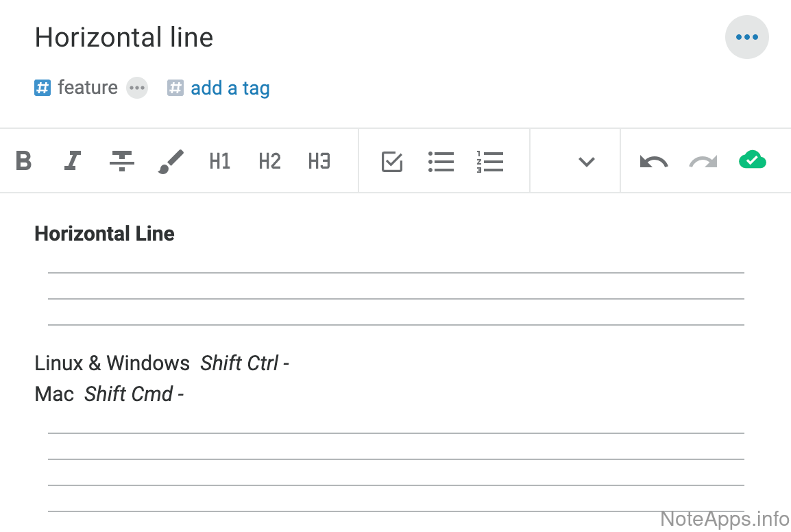Select the highlight brush tool
Image resolution: width=791 pixels, height=532 pixels.
pos(171,161)
